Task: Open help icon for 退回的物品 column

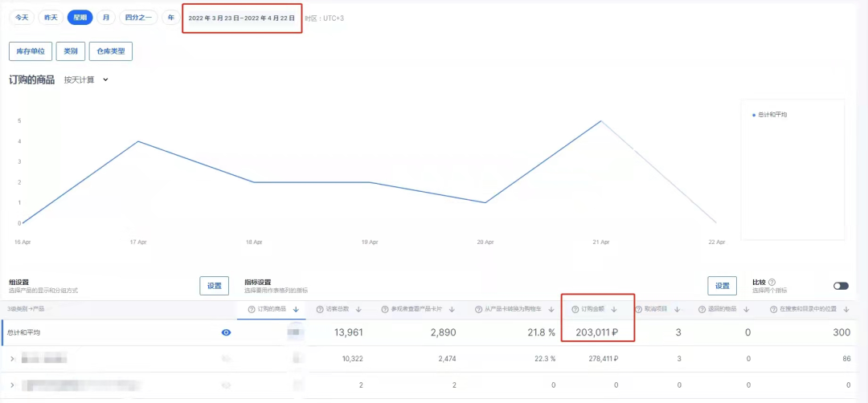Action: click(x=702, y=309)
